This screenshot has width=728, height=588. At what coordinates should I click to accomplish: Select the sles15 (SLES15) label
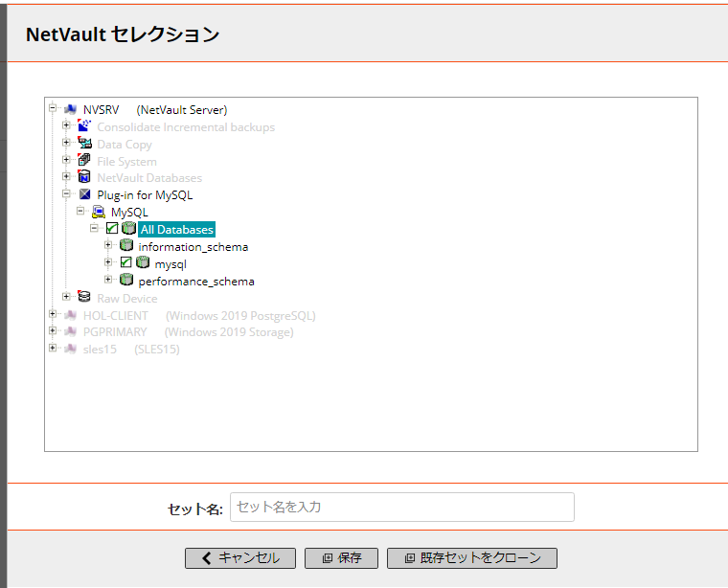pyautogui.click(x=131, y=350)
